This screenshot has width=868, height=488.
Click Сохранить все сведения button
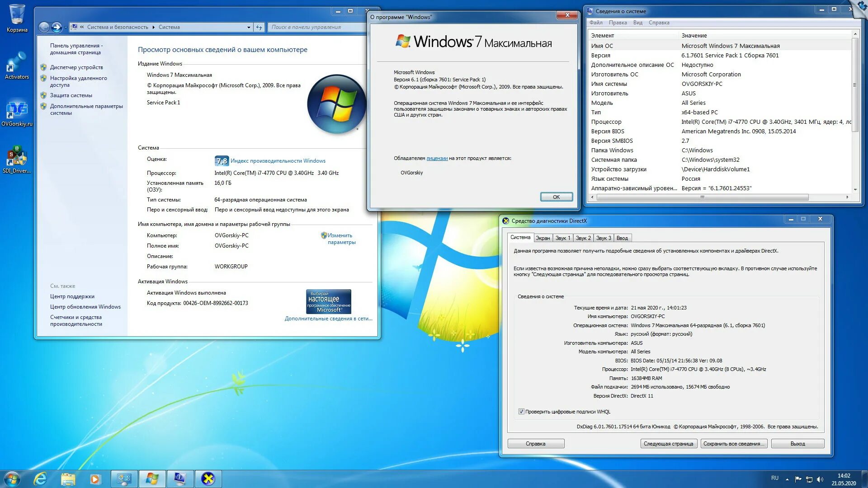click(x=733, y=444)
